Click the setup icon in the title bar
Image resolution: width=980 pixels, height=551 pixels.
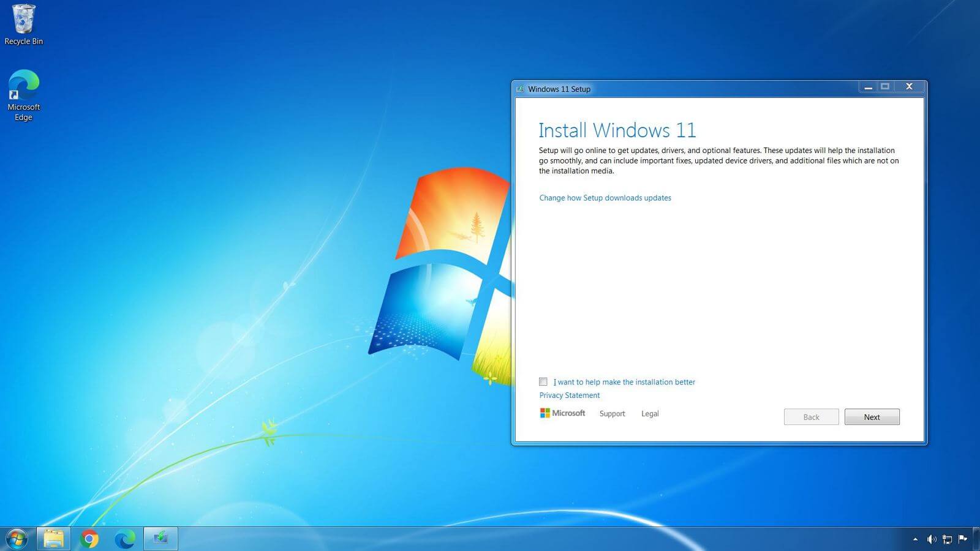pyautogui.click(x=520, y=89)
